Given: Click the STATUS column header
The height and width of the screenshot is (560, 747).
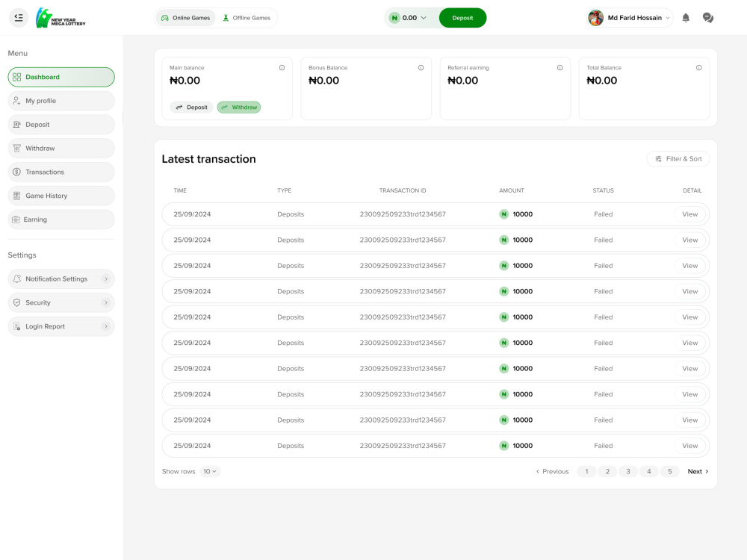Looking at the screenshot, I should pyautogui.click(x=603, y=190).
